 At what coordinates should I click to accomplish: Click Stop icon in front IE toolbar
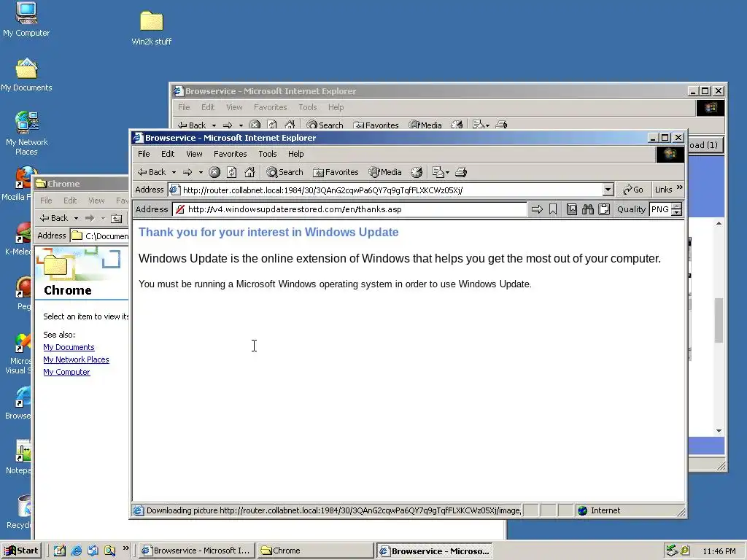pos(214,172)
